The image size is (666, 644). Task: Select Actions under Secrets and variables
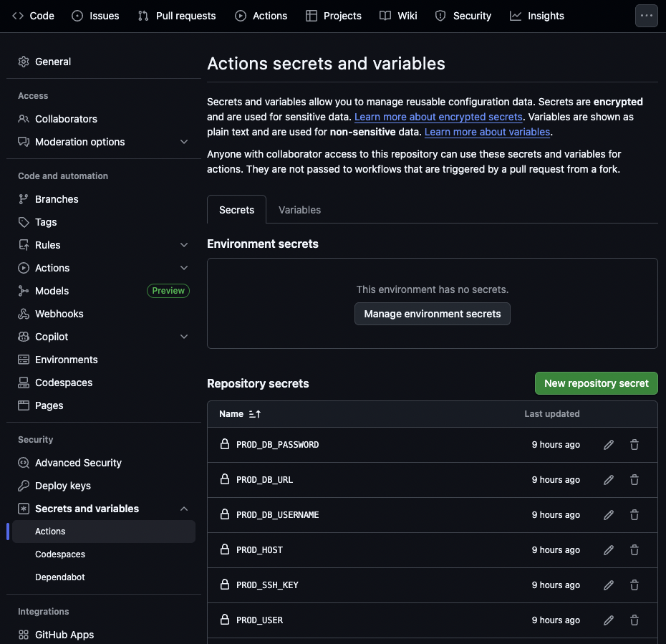(104, 532)
